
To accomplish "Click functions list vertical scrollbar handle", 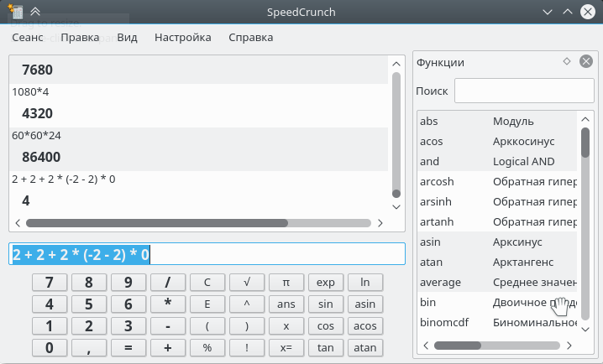I will click(585, 143).
